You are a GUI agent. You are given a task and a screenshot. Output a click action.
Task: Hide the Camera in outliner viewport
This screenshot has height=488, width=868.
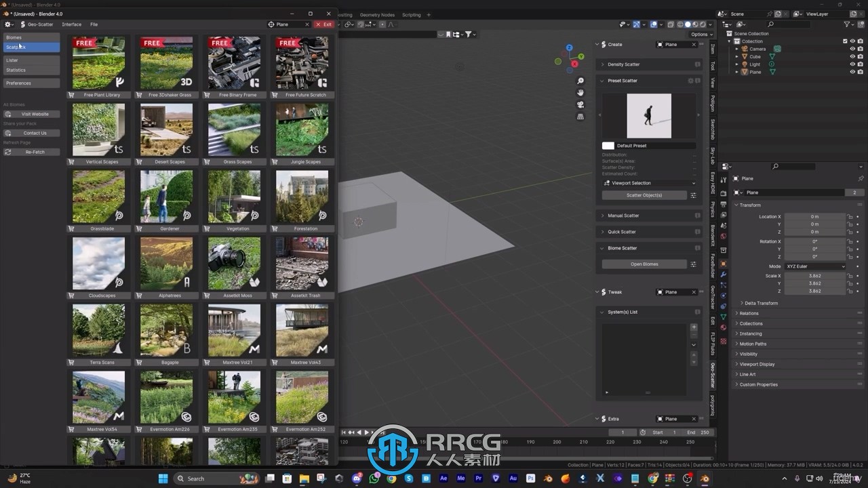click(852, 49)
